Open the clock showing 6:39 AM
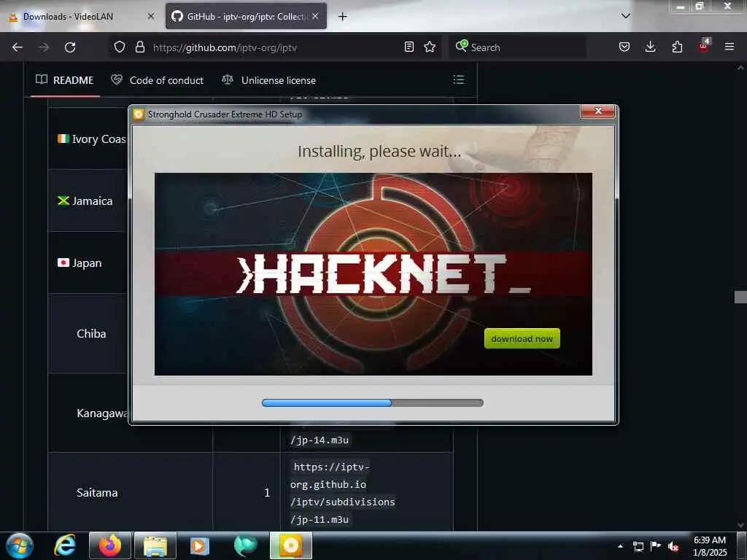 pos(710,546)
